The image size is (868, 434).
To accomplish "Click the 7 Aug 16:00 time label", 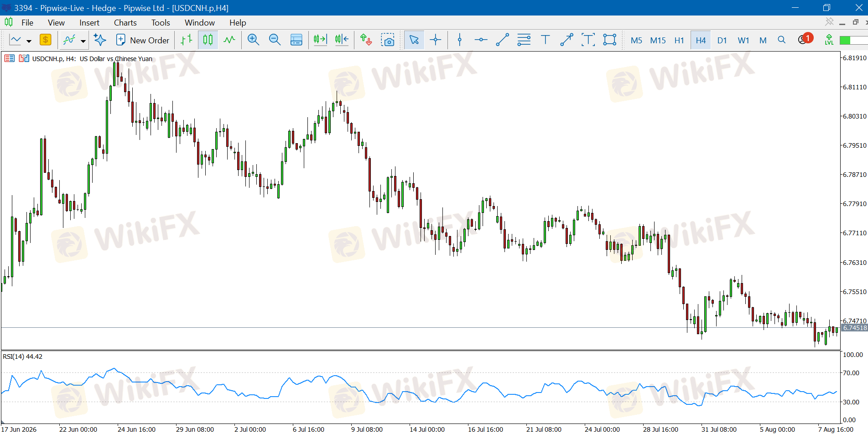I will pyautogui.click(x=836, y=429).
